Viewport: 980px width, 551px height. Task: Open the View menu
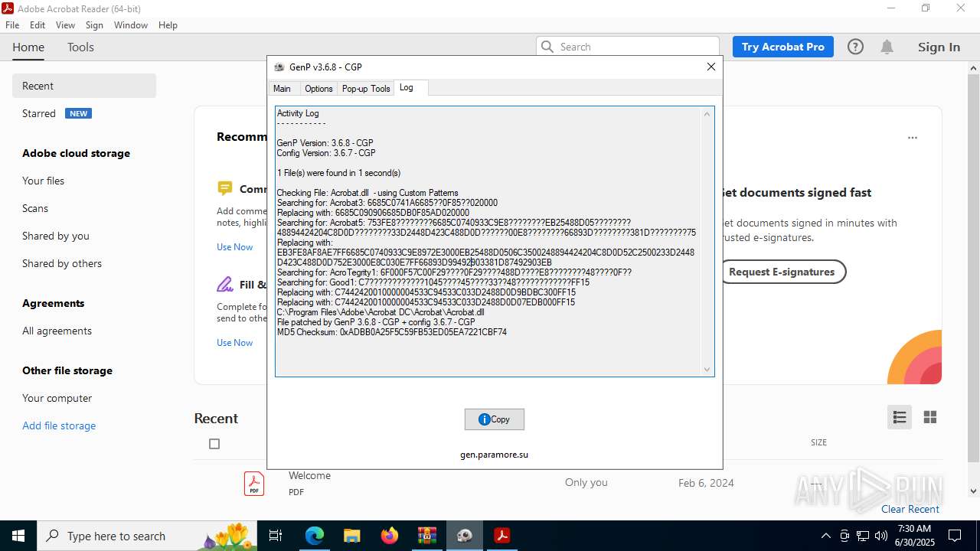pos(65,25)
